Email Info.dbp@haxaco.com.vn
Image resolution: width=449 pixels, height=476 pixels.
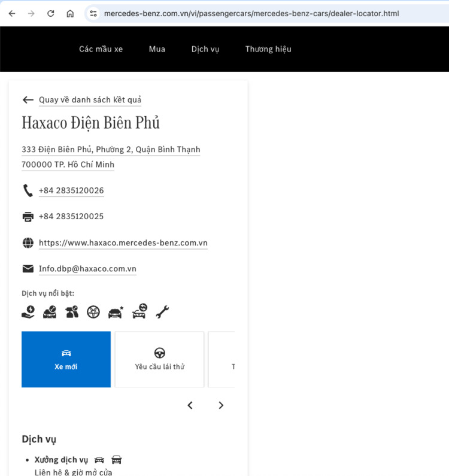tap(88, 269)
